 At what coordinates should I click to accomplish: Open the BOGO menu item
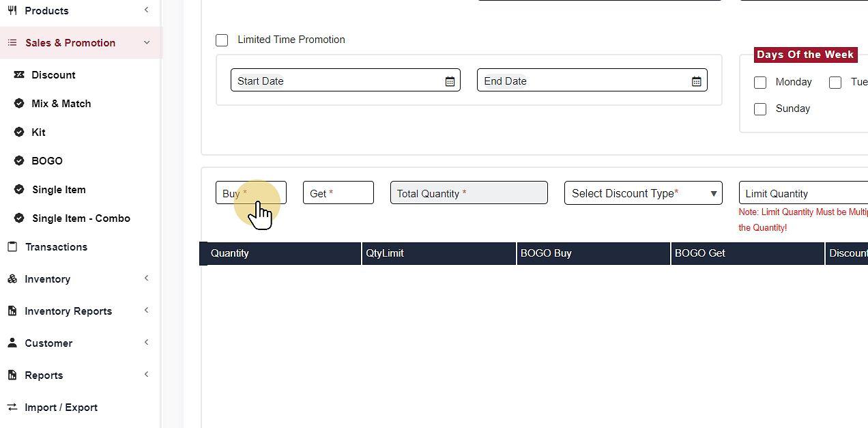pos(47,161)
